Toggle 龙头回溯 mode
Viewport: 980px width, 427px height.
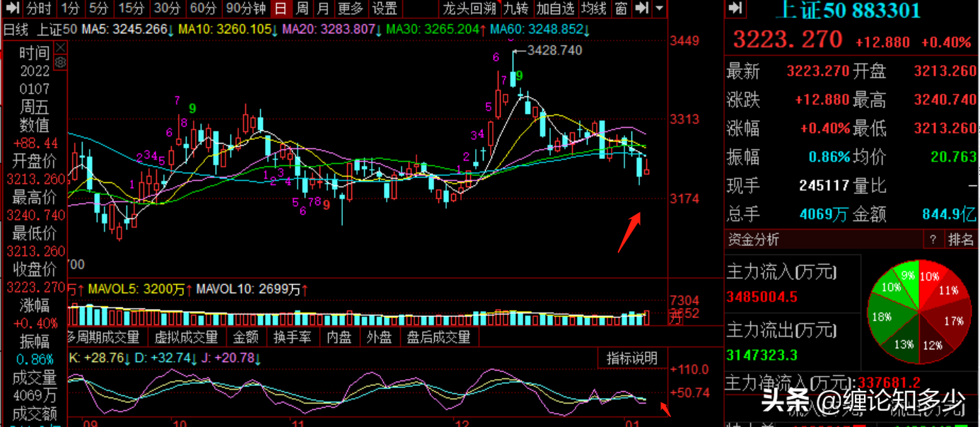(469, 8)
